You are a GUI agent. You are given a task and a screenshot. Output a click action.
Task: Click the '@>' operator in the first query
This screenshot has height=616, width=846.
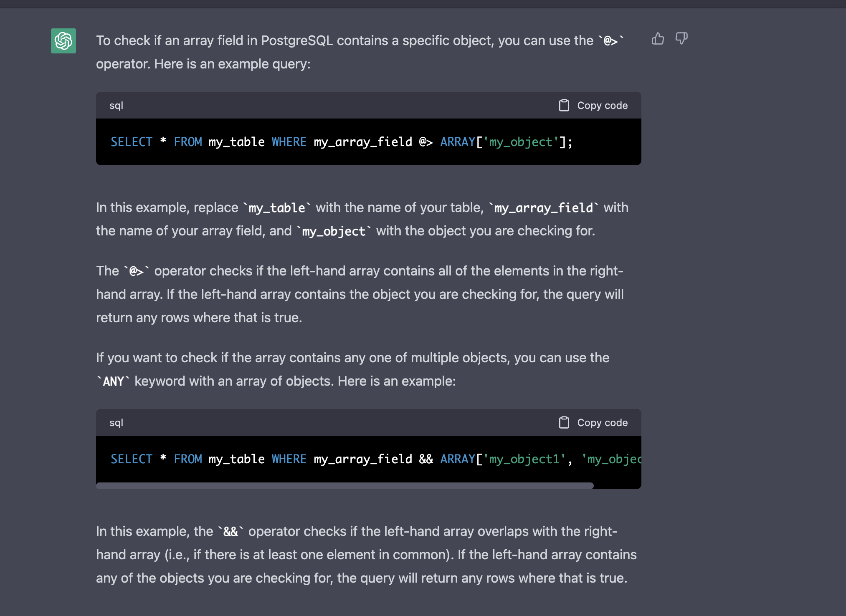(426, 142)
